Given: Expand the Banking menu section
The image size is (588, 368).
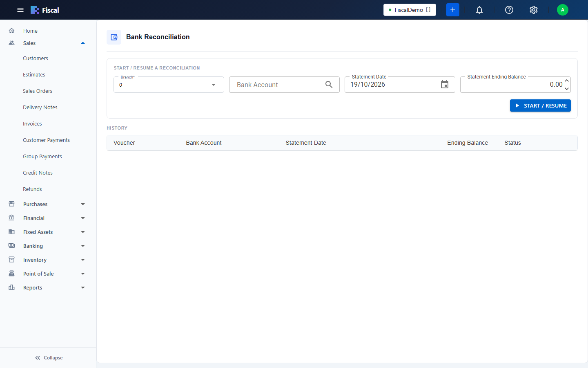Looking at the screenshot, I should (x=83, y=246).
